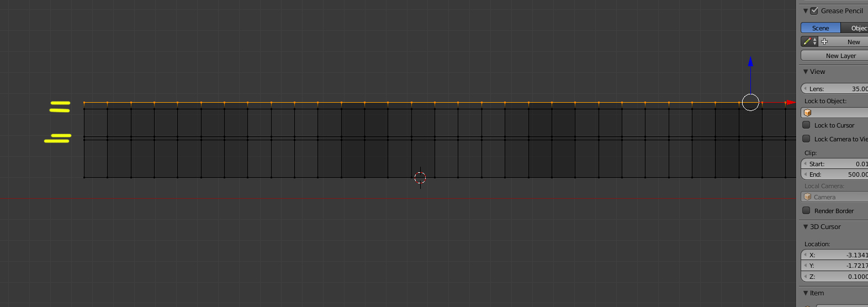Click the plus icon next to New
The width and height of the screenshot is (868, 307).
824,41
